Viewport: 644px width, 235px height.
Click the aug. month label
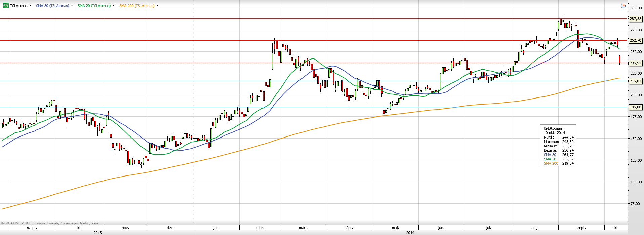click(x=535, y=228)
